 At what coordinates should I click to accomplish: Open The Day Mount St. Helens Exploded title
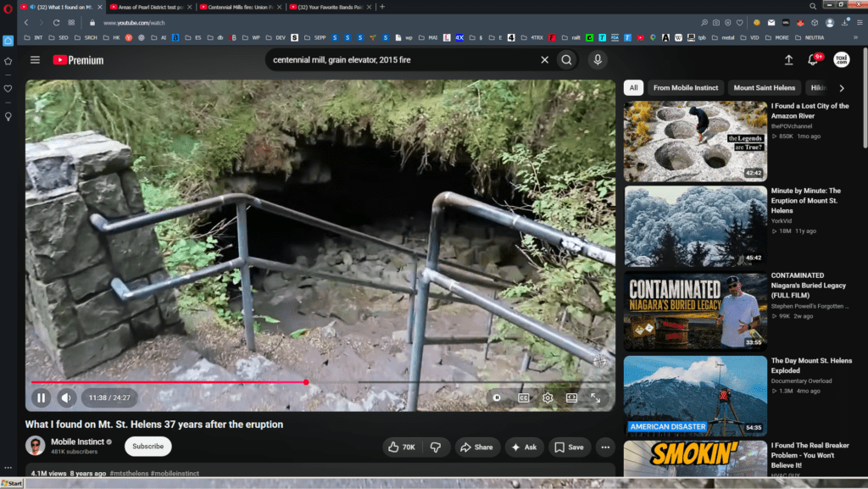click(811, 365)
